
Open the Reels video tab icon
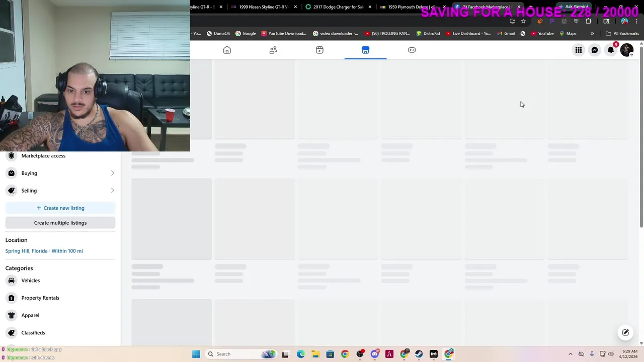pos(319,50)
